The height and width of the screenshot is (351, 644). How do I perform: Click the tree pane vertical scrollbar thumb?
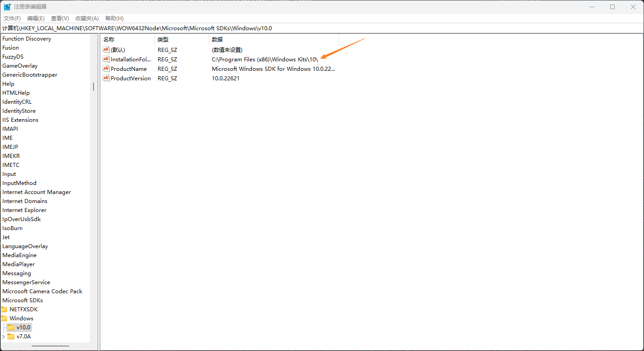[x=93, y=86]
